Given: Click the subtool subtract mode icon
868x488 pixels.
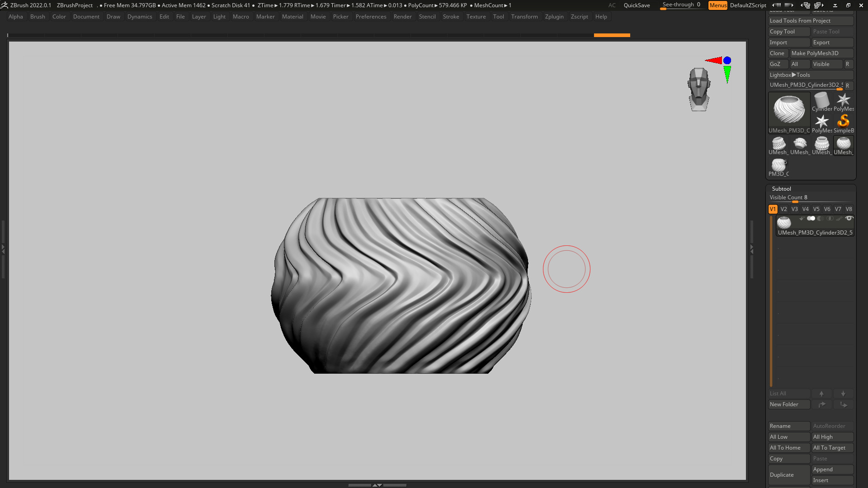Looking at the screenshot, I should point(821,219).
